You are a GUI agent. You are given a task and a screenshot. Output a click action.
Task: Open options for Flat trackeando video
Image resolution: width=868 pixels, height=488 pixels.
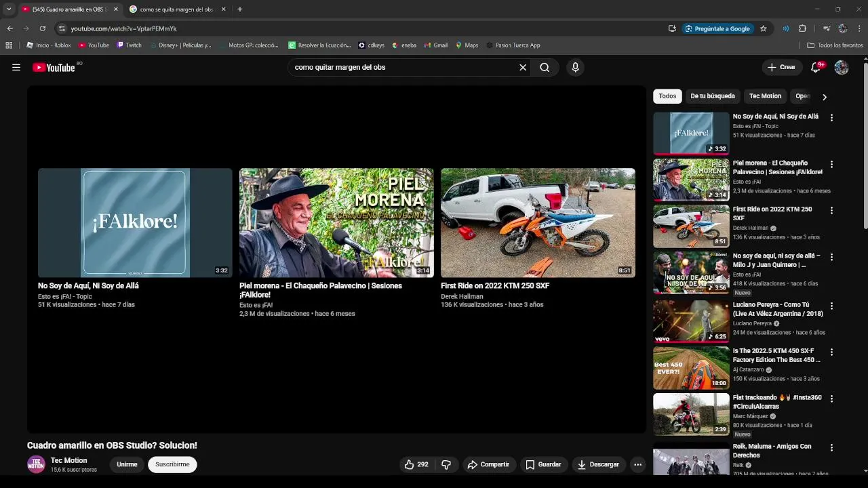[x=831, y=399]
